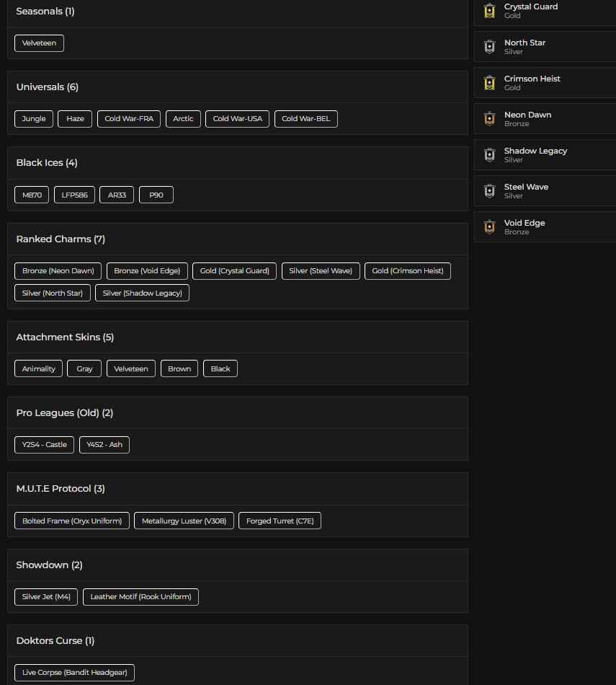Image resolution: width=616 pixels, height=685 pixels.
Task: Click the Crimson Heist gold shield icon
Action: 490,82
